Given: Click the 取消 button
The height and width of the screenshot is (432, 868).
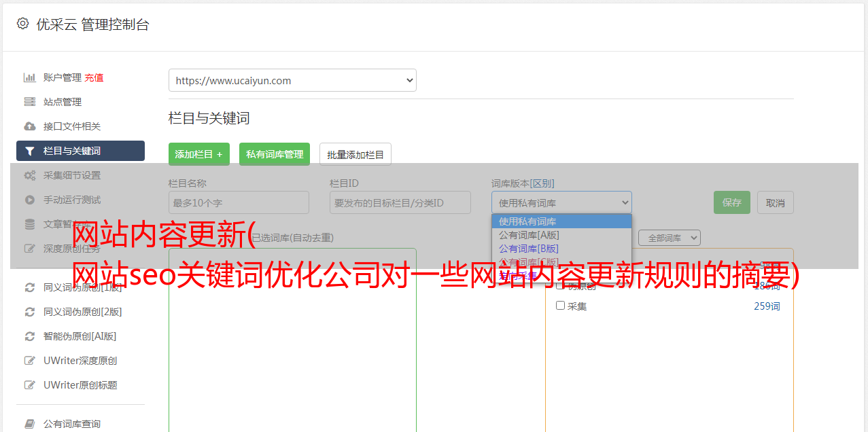Looking at the screenshot, I should click(776, 202).
